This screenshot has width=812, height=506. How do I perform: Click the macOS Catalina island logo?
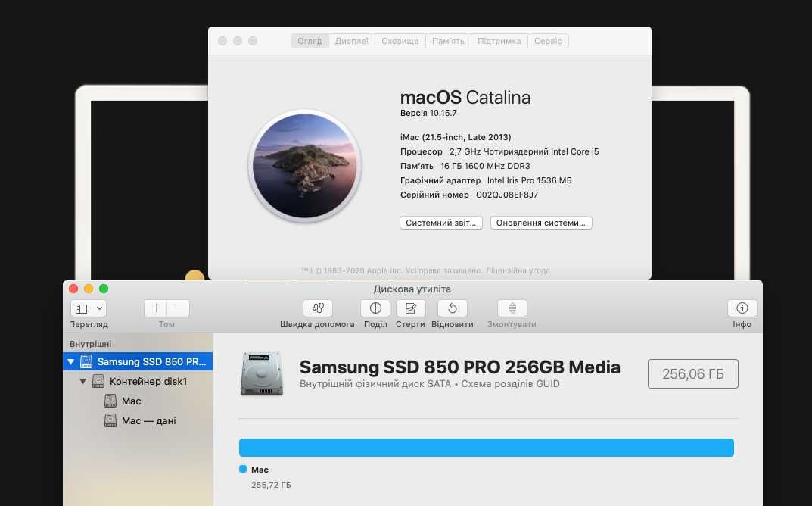(304, 166)
